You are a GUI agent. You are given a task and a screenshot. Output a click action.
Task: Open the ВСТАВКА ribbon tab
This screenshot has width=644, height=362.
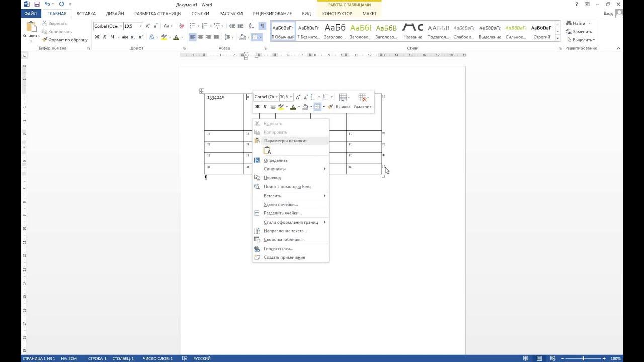tap(86, 14)
